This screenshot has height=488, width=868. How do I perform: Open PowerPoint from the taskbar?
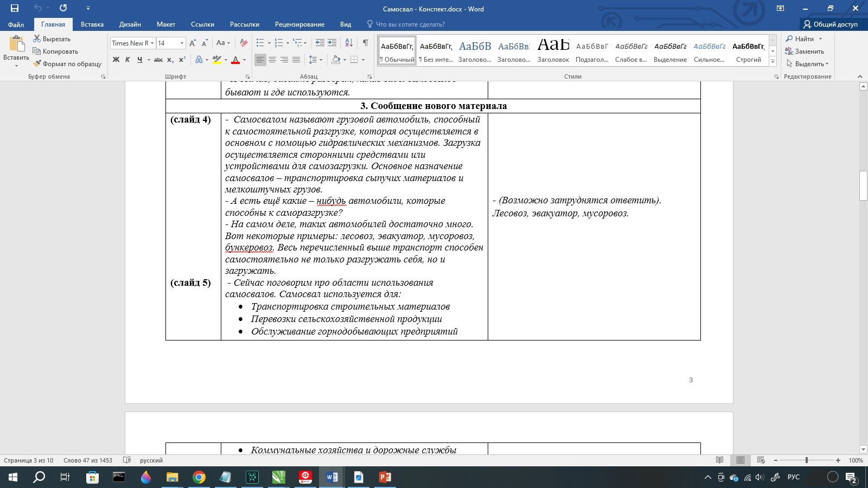point(385,477)
